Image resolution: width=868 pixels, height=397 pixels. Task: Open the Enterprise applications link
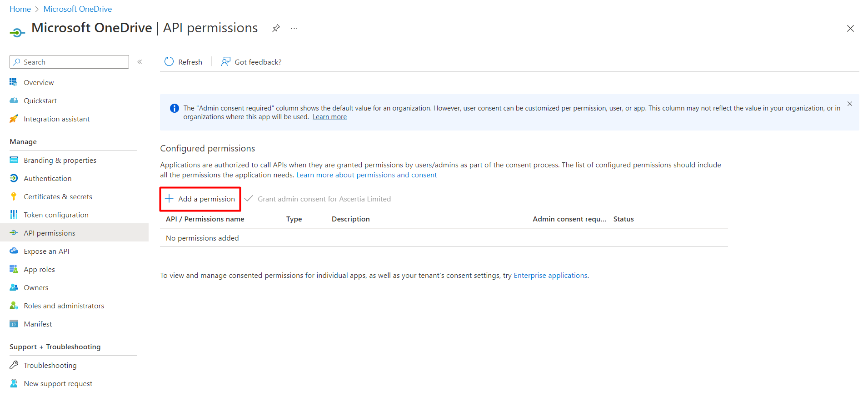tap(550, 275)
